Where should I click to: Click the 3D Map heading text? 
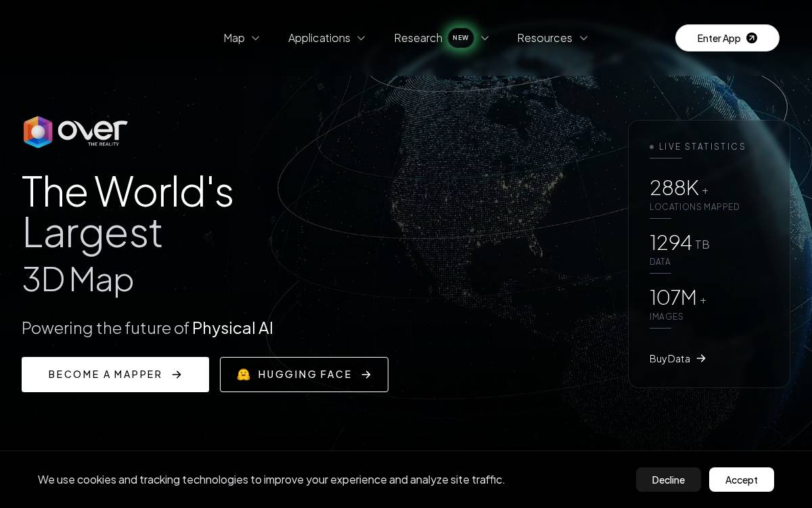click(x=78, y=279)
